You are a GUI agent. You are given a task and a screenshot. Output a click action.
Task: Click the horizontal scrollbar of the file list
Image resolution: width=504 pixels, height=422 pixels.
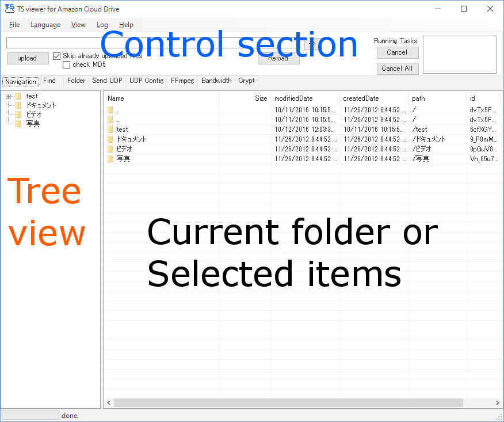(288, 403)
